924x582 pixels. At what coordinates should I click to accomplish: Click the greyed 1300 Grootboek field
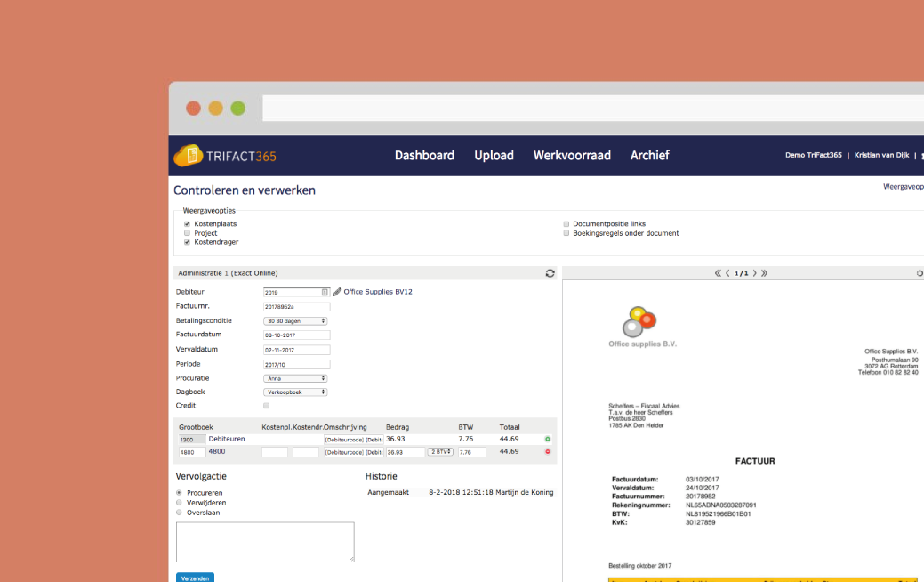[192, 440]
